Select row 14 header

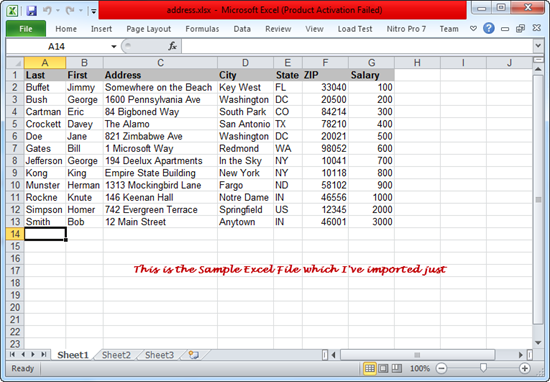click(x=15, y=234)
